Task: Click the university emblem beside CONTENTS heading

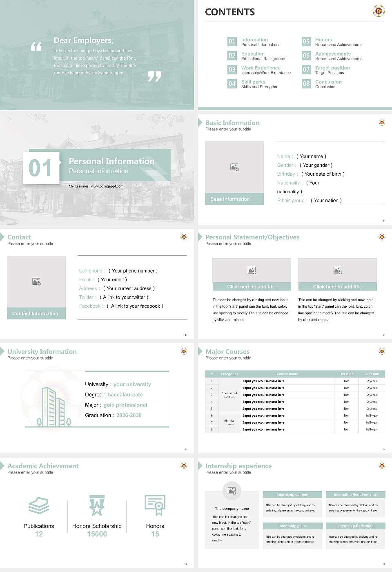Action: tap(378, 11)
